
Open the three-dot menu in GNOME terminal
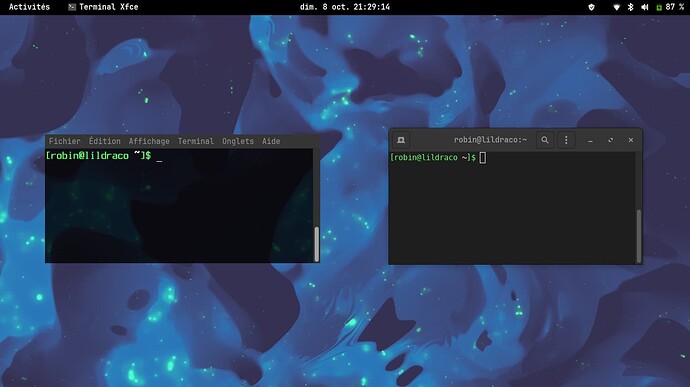[566, 140]
